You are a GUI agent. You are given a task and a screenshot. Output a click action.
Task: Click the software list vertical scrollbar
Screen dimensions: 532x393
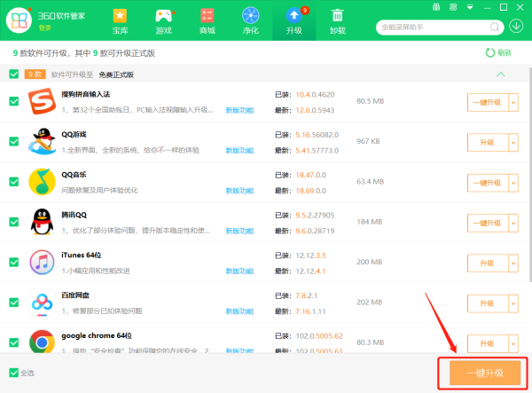click(530, 175)
